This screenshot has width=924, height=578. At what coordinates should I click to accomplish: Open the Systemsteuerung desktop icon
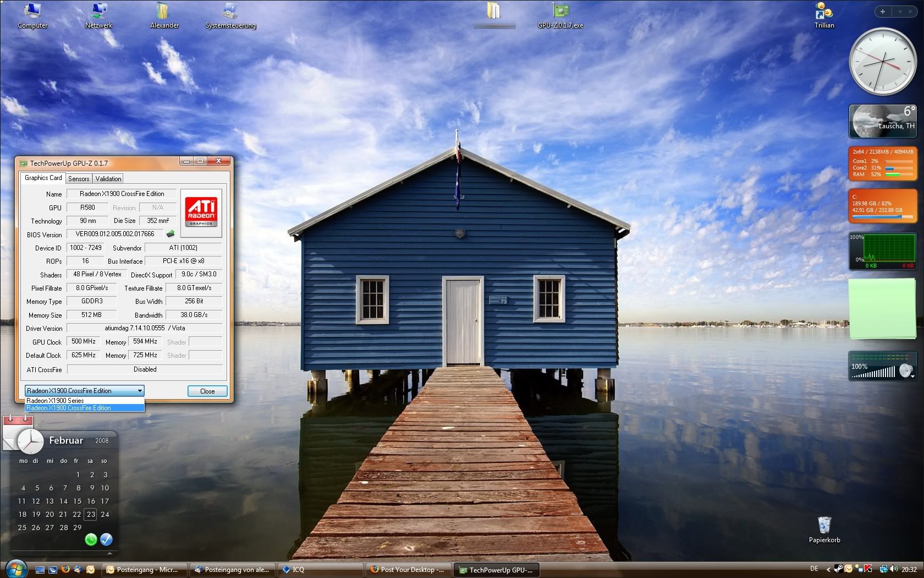coord(230,15)
